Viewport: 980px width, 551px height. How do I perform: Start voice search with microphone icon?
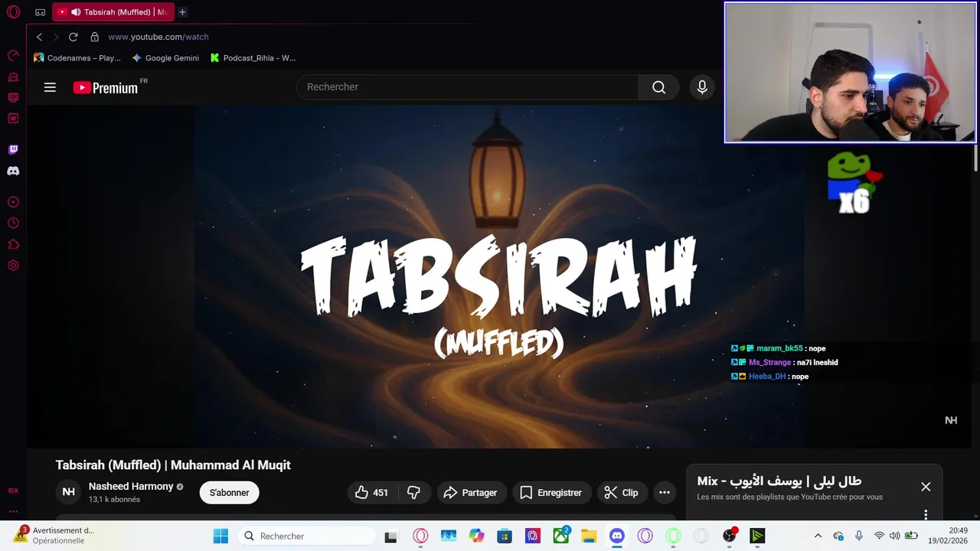(x=702, y=87)
